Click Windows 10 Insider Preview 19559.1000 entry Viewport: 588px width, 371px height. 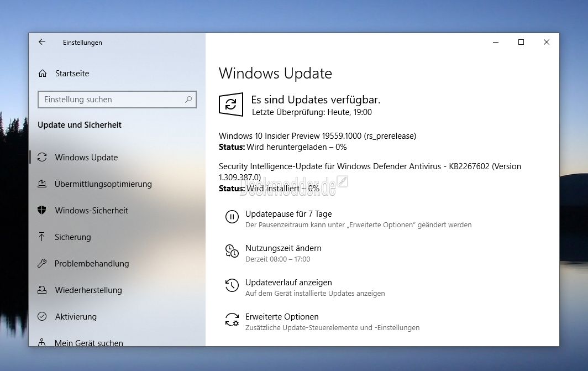[317, 136]
